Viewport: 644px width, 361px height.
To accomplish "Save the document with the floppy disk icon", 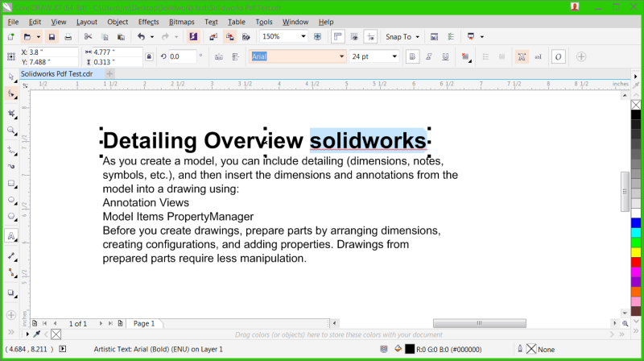I will (52, 37).
